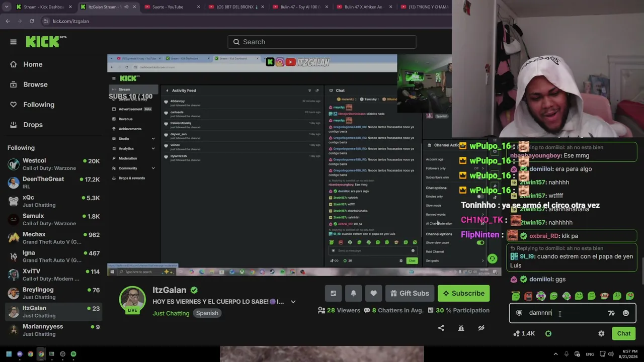Show hidden system tray icons
This screenshot has height=362, width=644.
tap(555, 354)
